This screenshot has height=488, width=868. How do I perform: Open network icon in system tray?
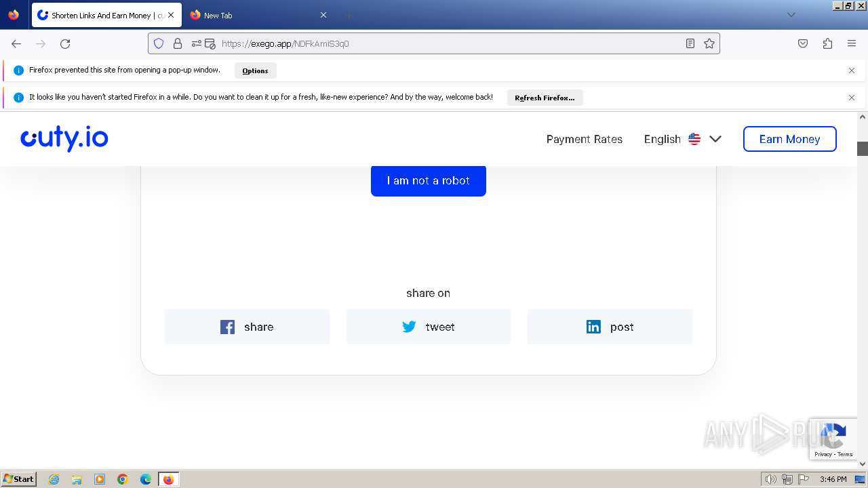click(x=787, y=479)
